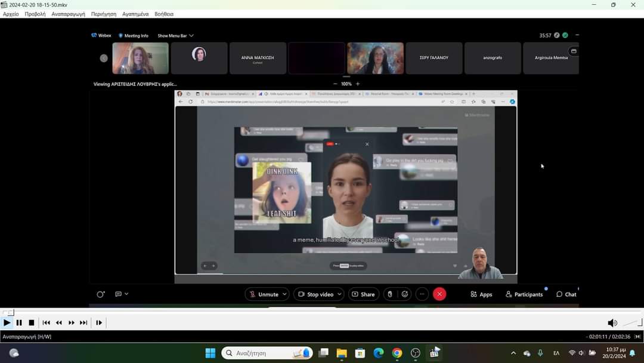Viewport: 644px width, 363px height.
Task: Show hidden system tray icons
Action: pos(513,353)
